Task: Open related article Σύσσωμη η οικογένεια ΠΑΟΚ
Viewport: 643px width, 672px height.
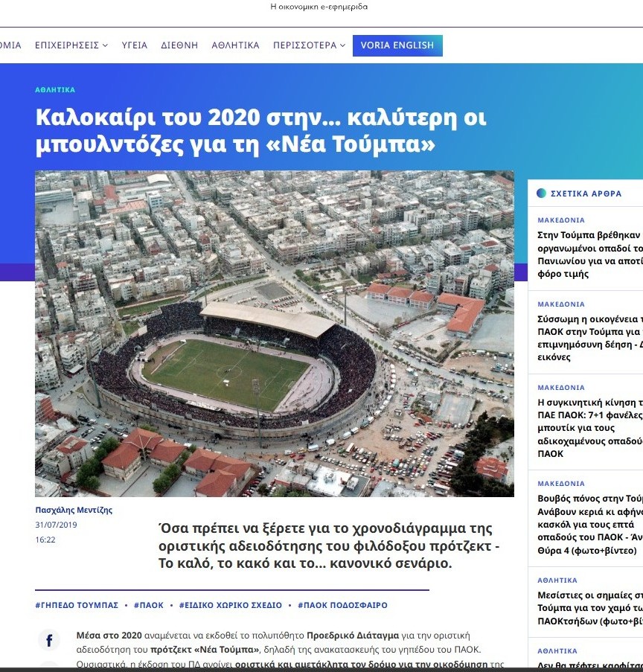Action: pyautogui.click(x=590, y=338)
